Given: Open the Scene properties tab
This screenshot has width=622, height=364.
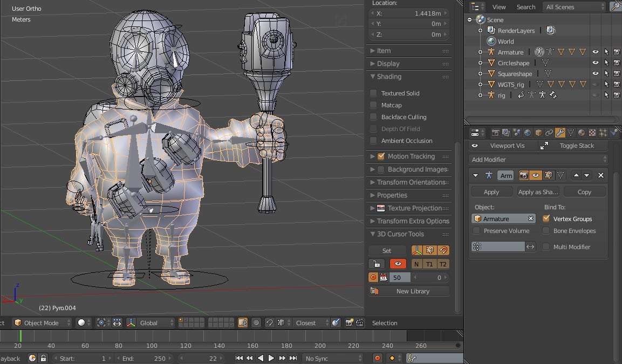Looking at the screenshot, I should point(516,133).
